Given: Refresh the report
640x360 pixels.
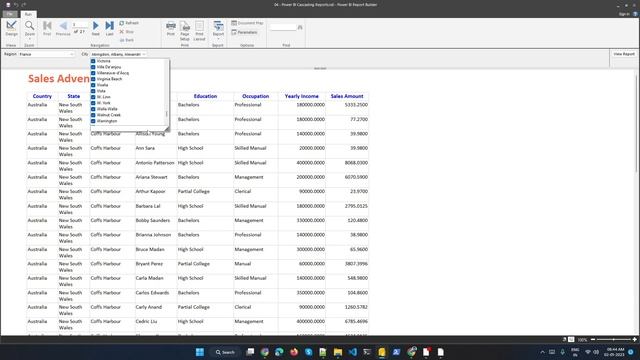Looking at the screenshot, I should [129, 23].
